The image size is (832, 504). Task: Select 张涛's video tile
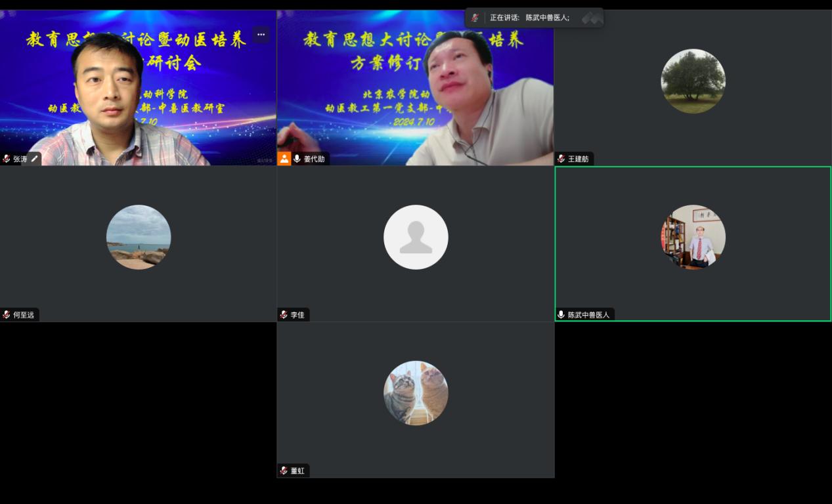[x=138, y=87]
